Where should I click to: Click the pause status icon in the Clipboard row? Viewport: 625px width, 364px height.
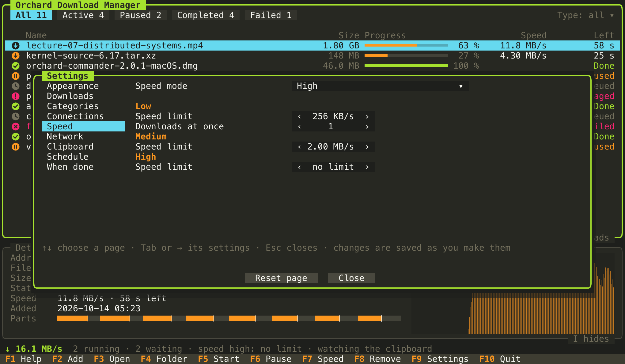tap(16, 147)
